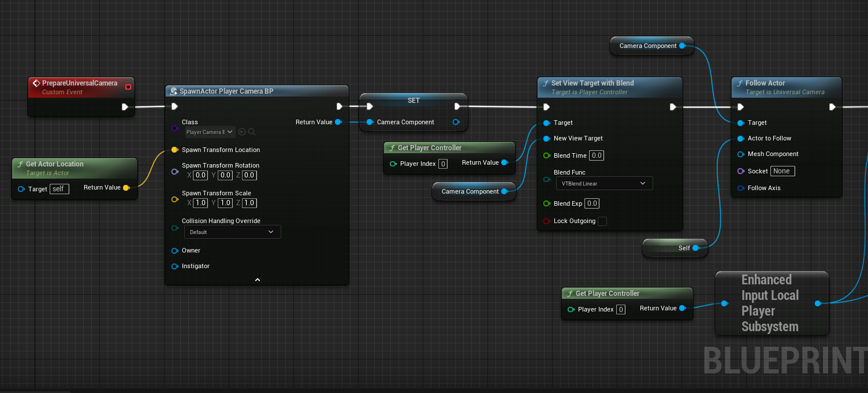Click the Blend Exp 0.0 value field
The width and height of the screenshot is (868, 393).
(x=592, y=203)
